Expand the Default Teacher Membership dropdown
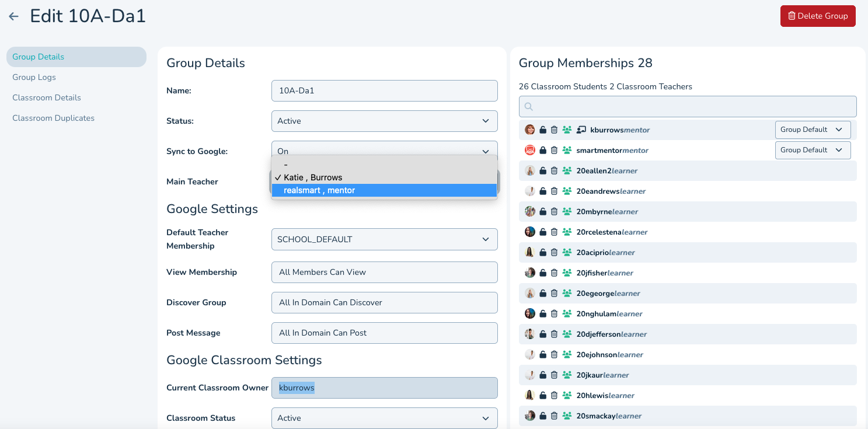The width and height of the screenshot is (868, 429). pos(384,239)
